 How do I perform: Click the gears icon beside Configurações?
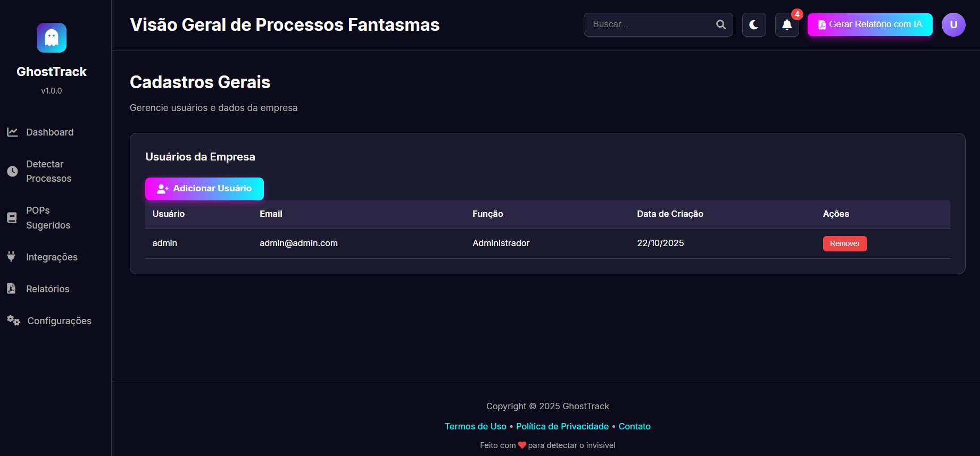tap(13, 320)
